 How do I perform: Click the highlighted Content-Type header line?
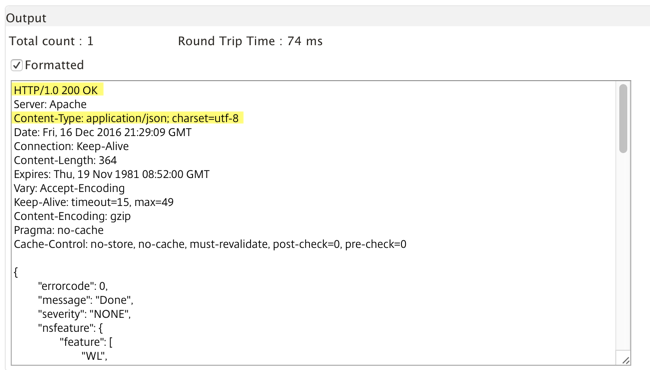(x=126, y=118)
